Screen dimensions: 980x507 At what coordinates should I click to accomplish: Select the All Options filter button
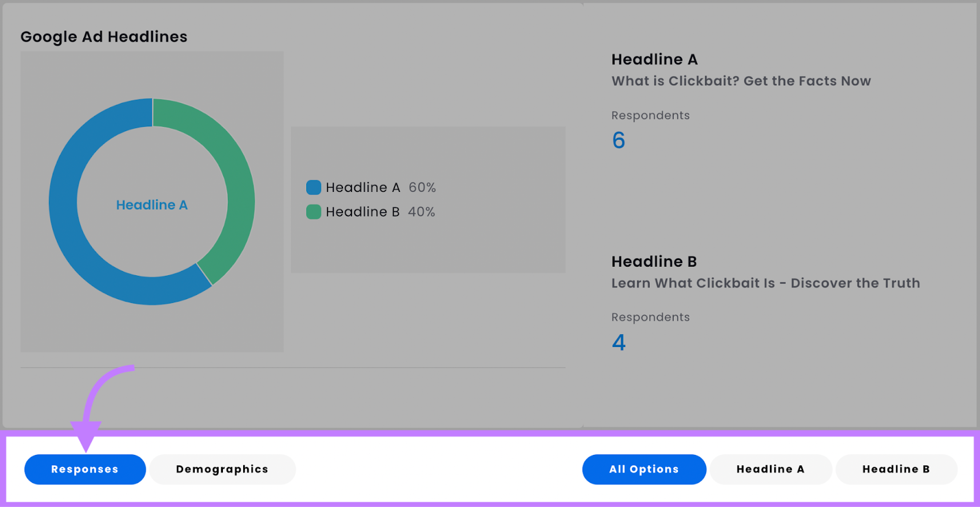(644, 470)
